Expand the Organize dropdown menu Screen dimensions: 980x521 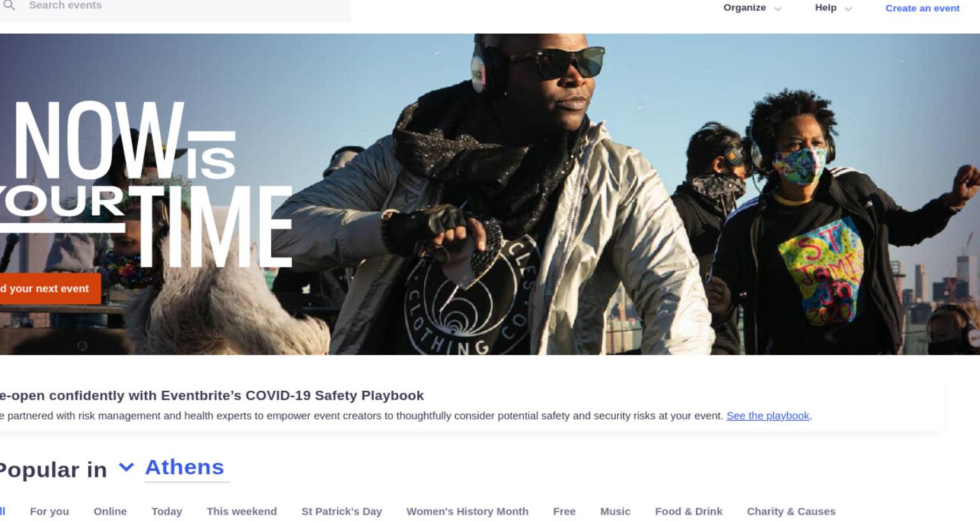point(752,8)
